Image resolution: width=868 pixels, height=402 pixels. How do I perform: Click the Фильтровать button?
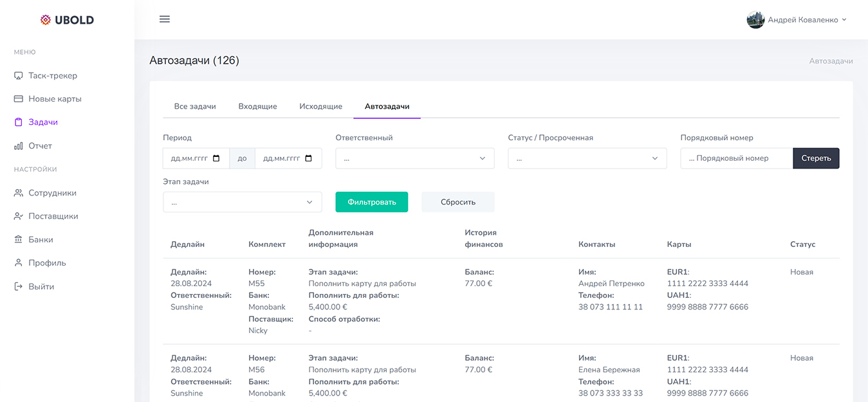click(x=371, y=201)
